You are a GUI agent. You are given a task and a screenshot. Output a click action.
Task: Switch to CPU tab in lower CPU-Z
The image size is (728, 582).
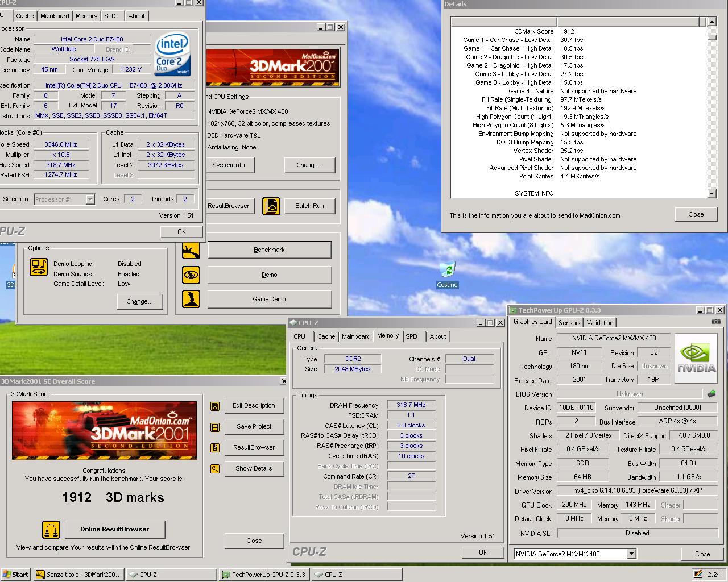tap(300, 336)
